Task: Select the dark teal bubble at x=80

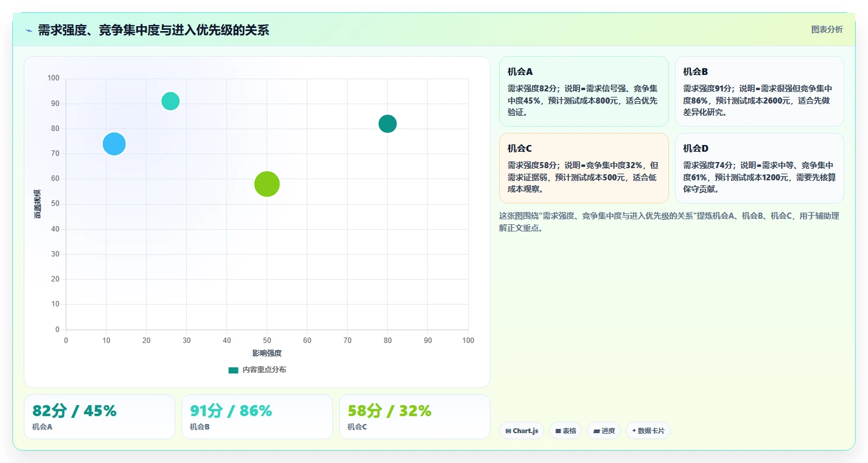Action: tap(388, 124)
